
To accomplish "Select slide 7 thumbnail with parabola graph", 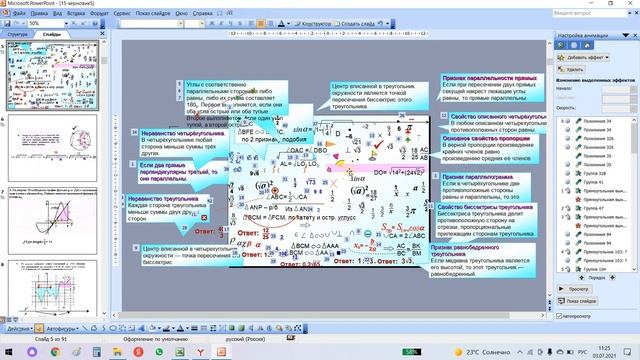I will tap(53, 221).
